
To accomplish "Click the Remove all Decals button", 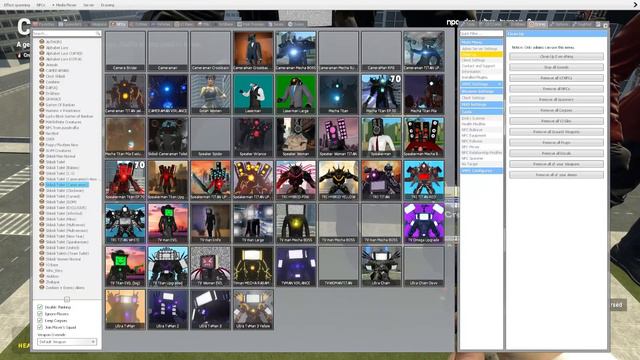I will coord(556,153).
